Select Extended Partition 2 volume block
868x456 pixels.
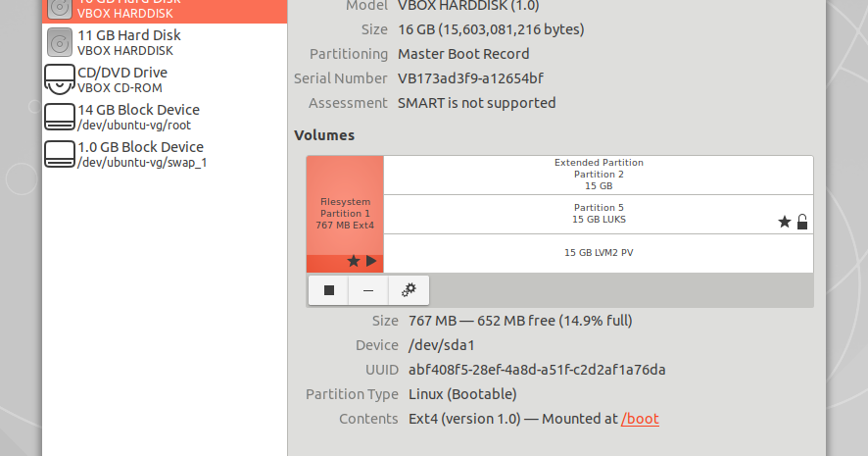(x=599, y=175)
